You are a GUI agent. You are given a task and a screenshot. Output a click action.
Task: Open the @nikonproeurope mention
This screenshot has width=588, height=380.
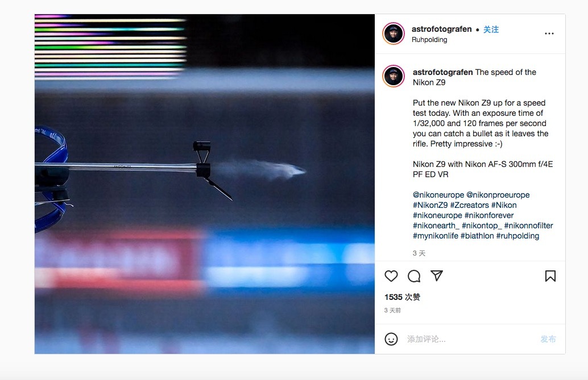tap(498, 195)
